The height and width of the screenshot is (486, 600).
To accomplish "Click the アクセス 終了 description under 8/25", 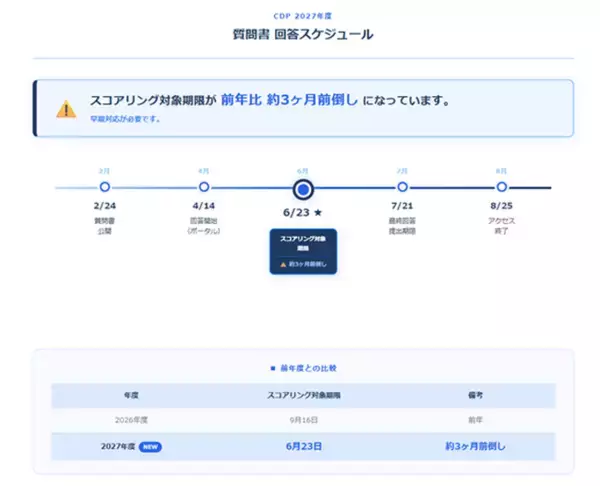I will [501, 226].
